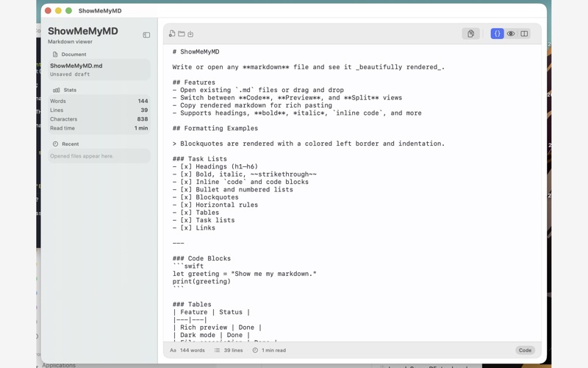
Task: Click the '### Tables' line
Action: point(192,304)
